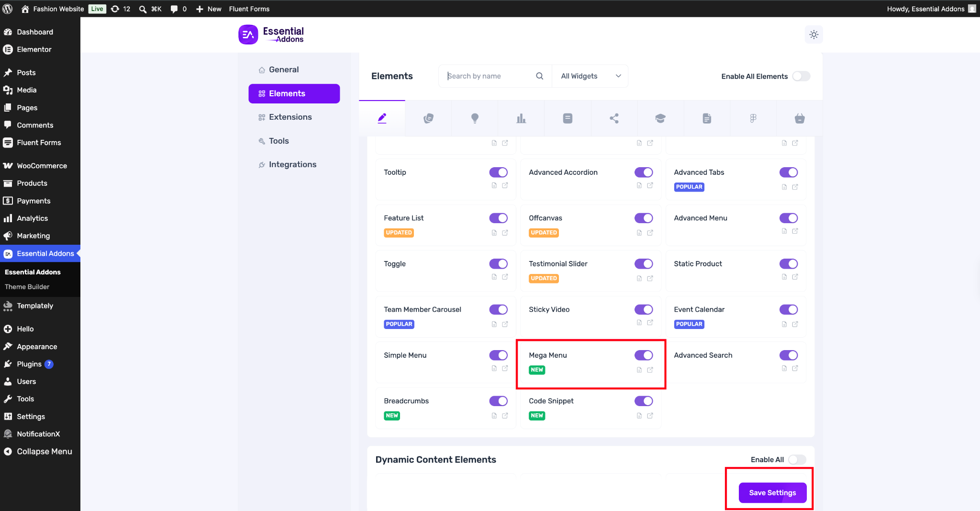The height and width of the screenshot is (511, 980).
Task: Turn off Advanced Accordion toggle
Action: click(644, 172)
